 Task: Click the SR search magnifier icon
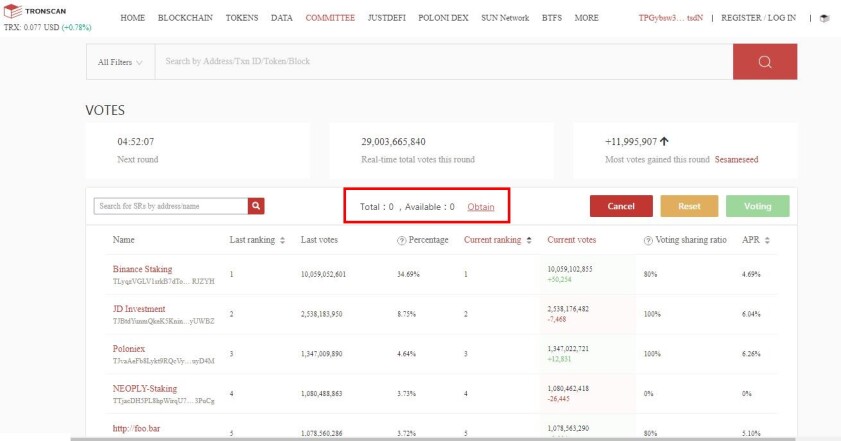click(256, 205)
